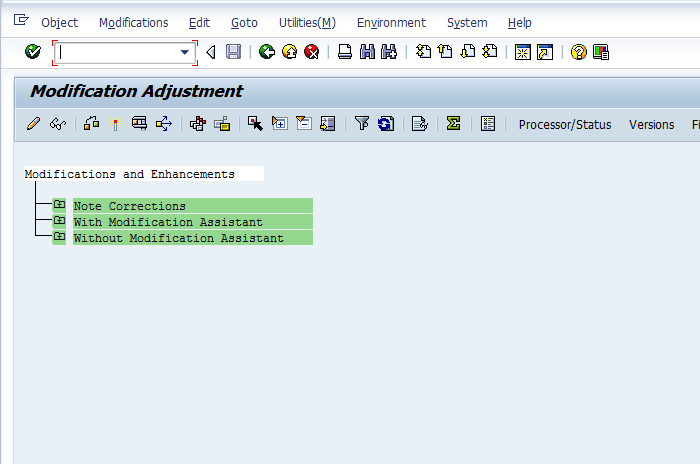Click the Find binoculars icon
Image resolution: width=700 pixels, height=464 pixels.
(367, 52)
